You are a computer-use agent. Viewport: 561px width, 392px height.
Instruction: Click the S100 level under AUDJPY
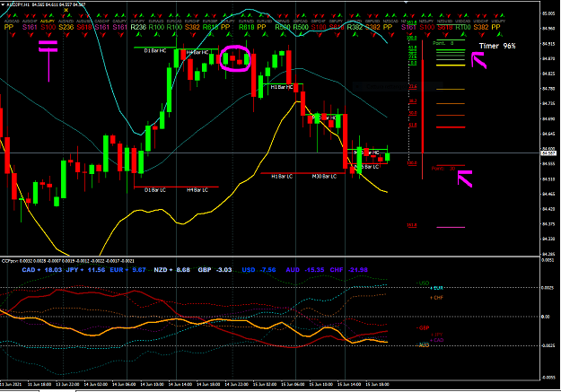(48, 27)
